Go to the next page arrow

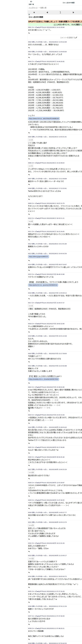click(73, 12)
